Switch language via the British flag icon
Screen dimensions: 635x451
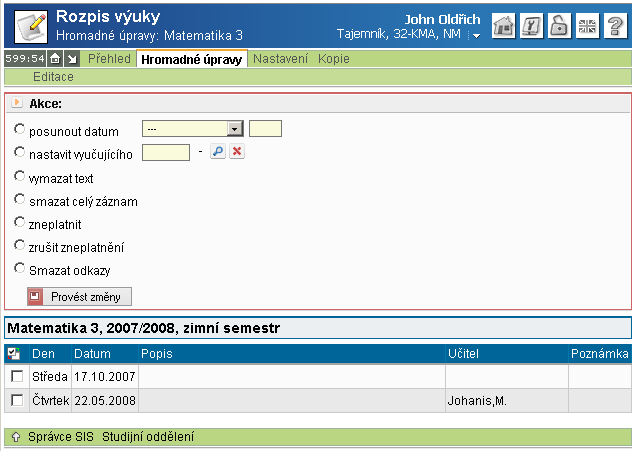click(589, 26)
